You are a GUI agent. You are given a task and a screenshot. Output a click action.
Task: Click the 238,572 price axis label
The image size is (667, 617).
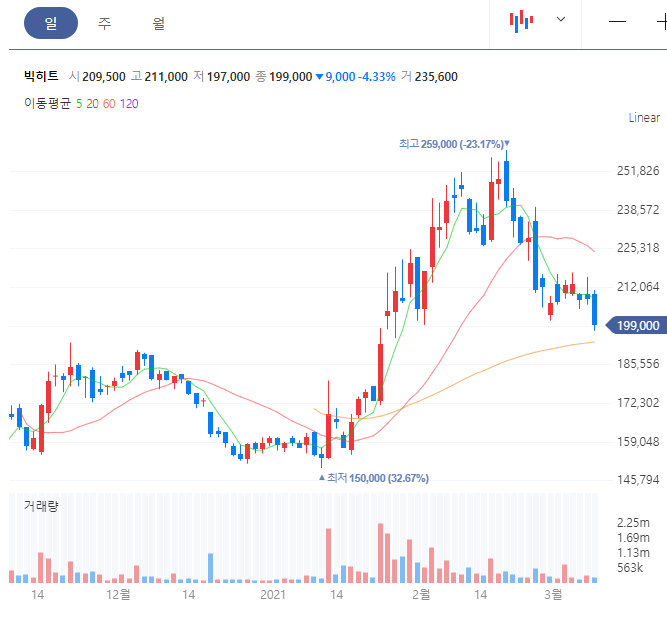(638, 210)
